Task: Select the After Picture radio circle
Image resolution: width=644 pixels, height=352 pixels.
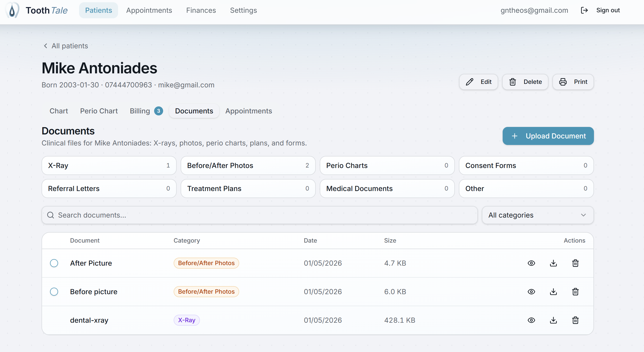Action: [x=54, y=263]
